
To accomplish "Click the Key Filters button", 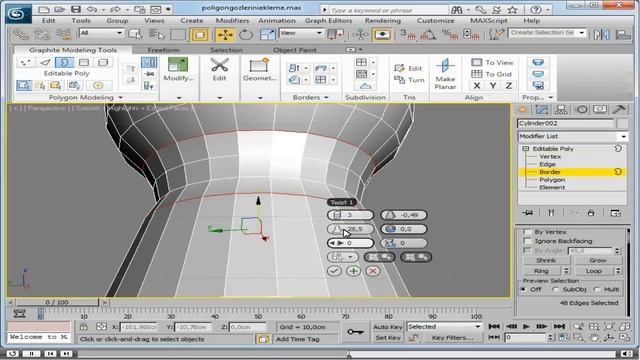I will (x=452, y=338).
